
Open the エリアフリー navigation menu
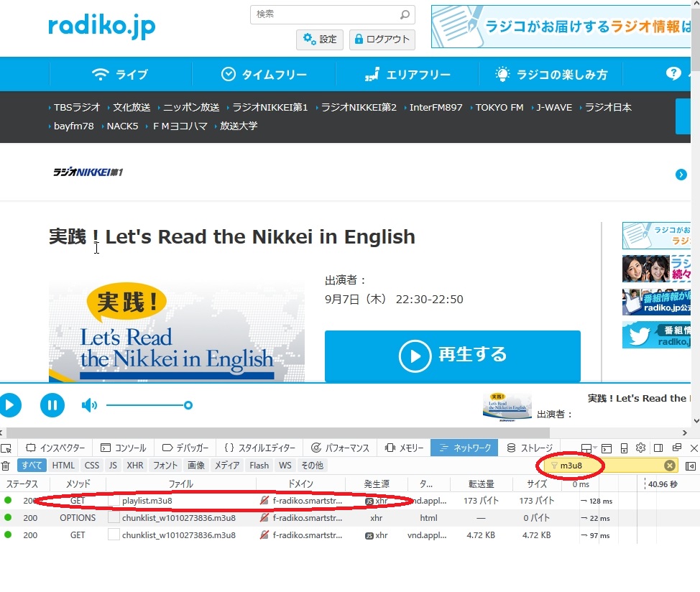[407, 74]
